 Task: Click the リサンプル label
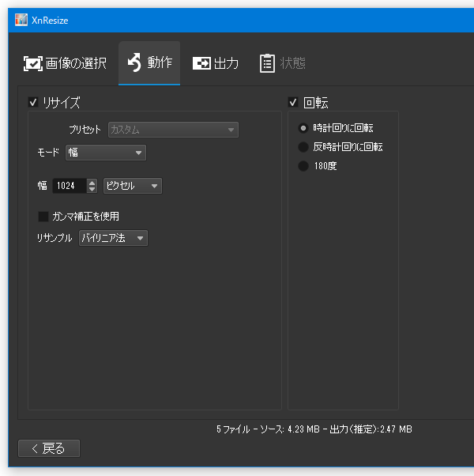pyautogui.click(x=55, y=238)
